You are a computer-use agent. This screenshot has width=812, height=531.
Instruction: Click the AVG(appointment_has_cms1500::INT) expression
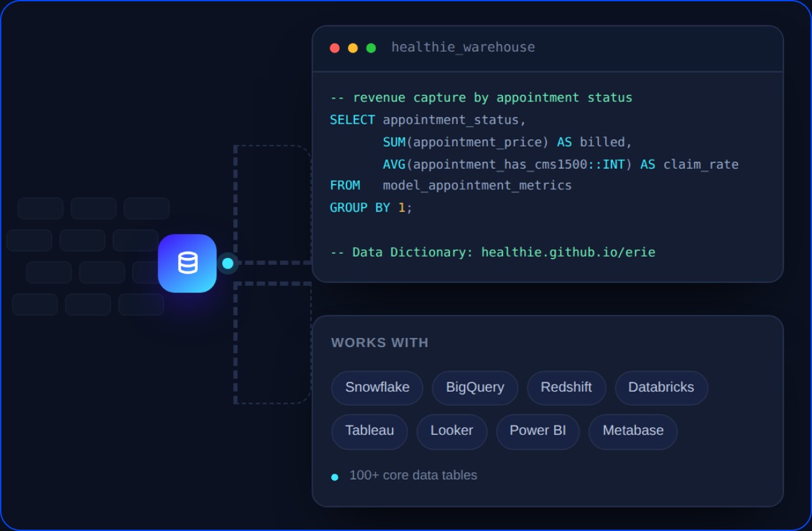(x=507, y=165)
